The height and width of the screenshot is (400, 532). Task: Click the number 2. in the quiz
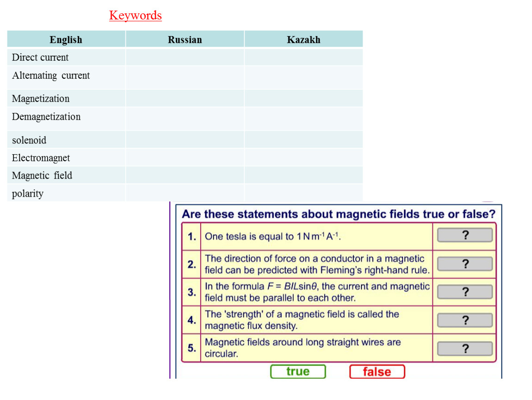pos(192,264)
